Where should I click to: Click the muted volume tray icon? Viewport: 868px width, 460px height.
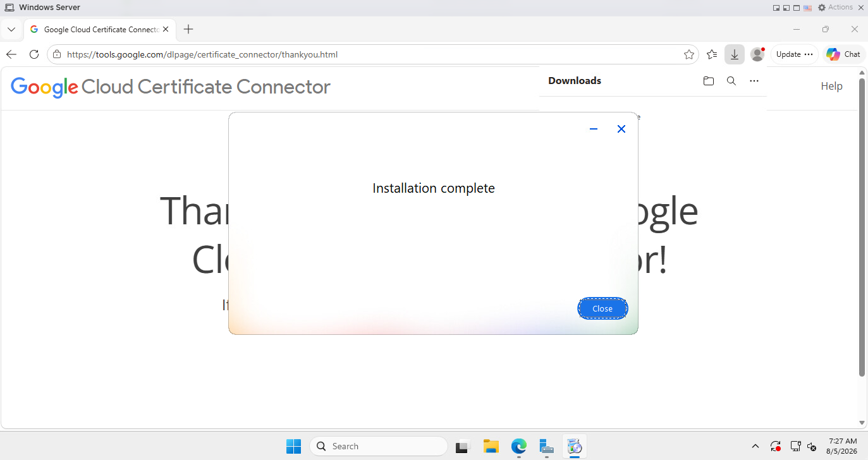(812, 446)
